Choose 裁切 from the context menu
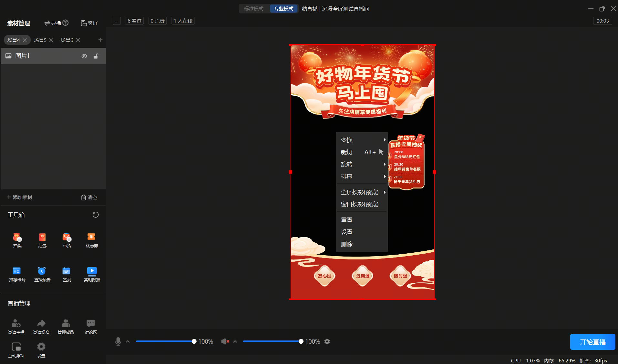 pos(362,152)
